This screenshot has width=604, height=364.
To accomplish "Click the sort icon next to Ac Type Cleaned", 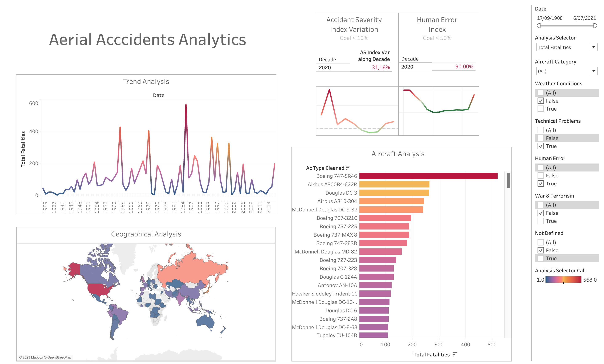I will (x=348, y=168).
